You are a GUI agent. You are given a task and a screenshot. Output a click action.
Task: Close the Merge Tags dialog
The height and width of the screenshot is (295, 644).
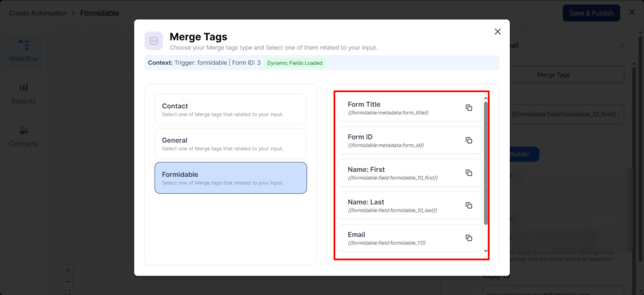[x=497, y=31]
